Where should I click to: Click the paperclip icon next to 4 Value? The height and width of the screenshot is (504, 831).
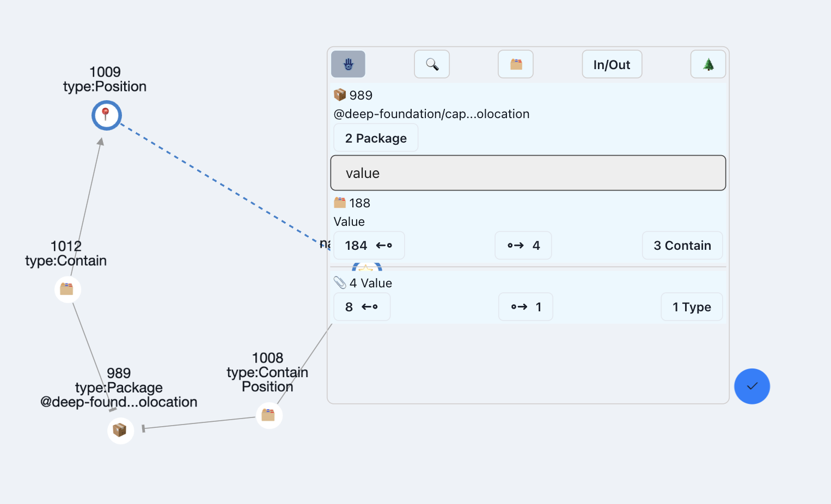341,282
